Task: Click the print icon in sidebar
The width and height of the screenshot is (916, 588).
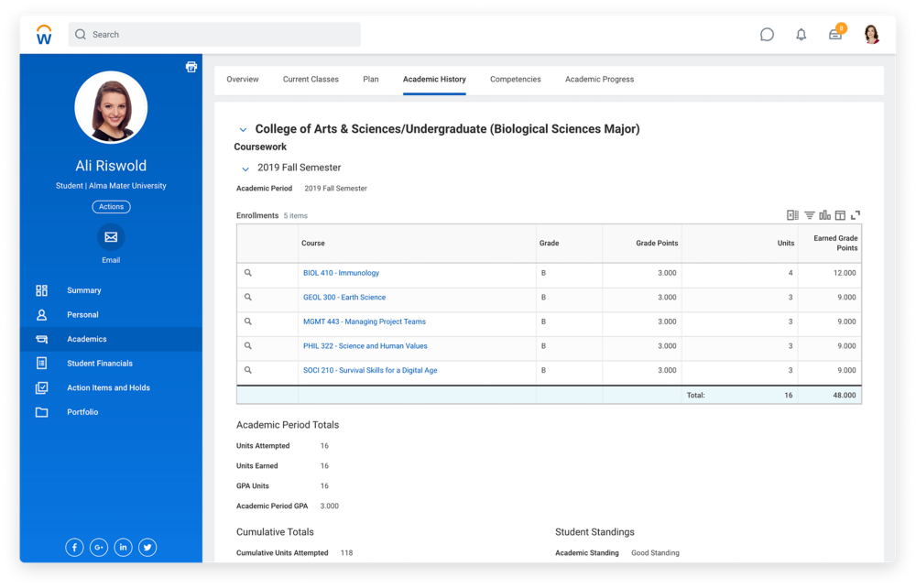Action: click(191, 67)
